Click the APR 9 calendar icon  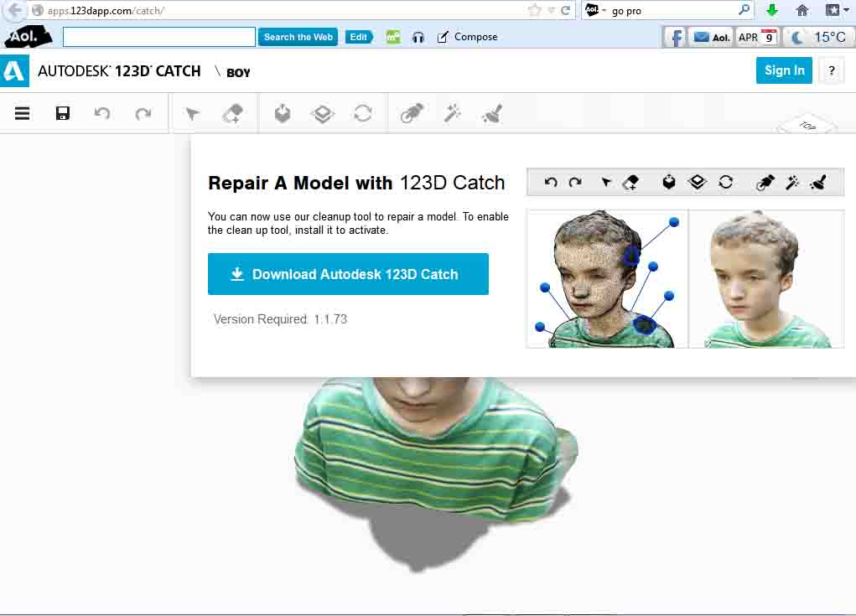tap(757, 37)
